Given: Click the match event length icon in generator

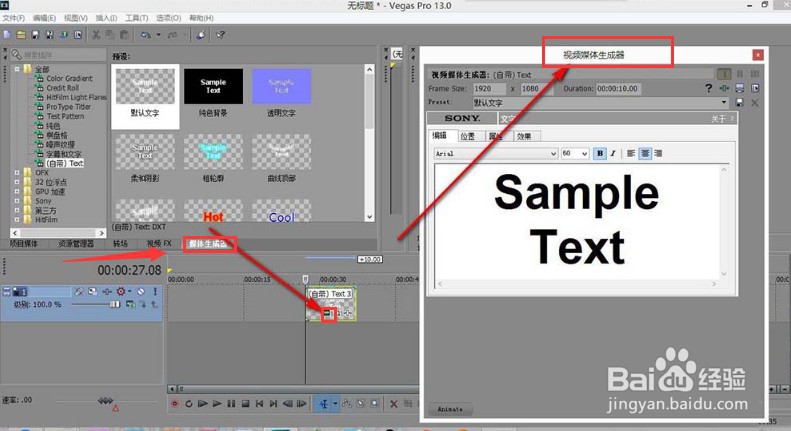Looking at the screenshot, I should (724, 88).
